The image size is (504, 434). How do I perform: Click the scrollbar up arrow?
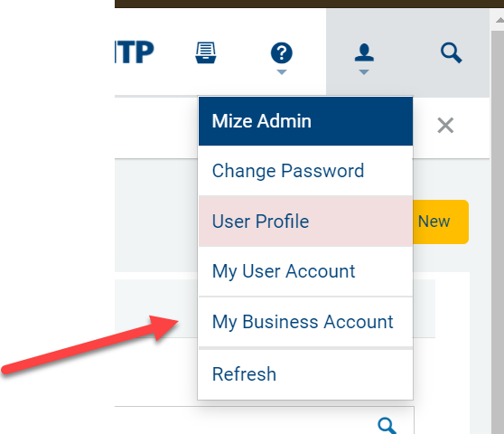point(499,20)
